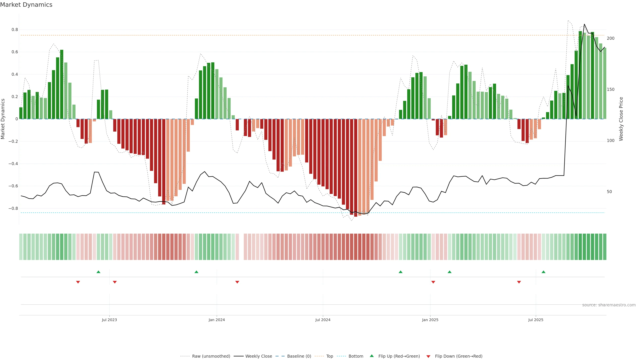
Task: Click the Flip Down legend triangle icon
Action: (428, 356)
